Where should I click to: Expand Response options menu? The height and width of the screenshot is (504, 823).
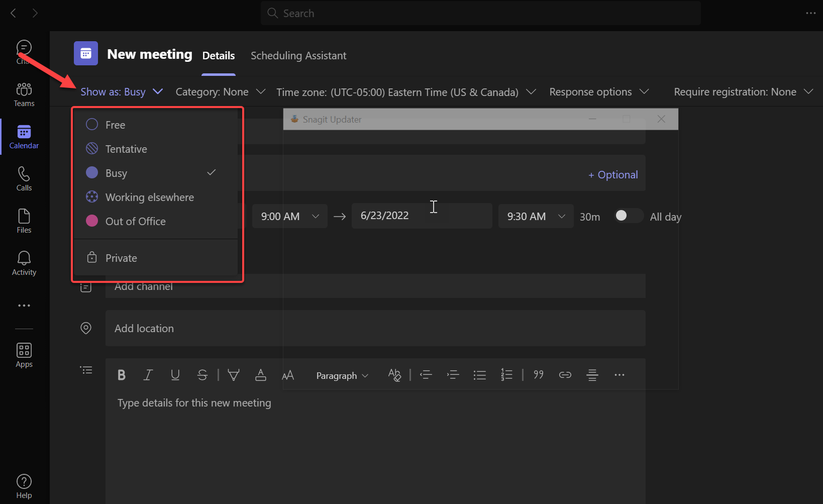pyautogui.click(x=599, y=92)
